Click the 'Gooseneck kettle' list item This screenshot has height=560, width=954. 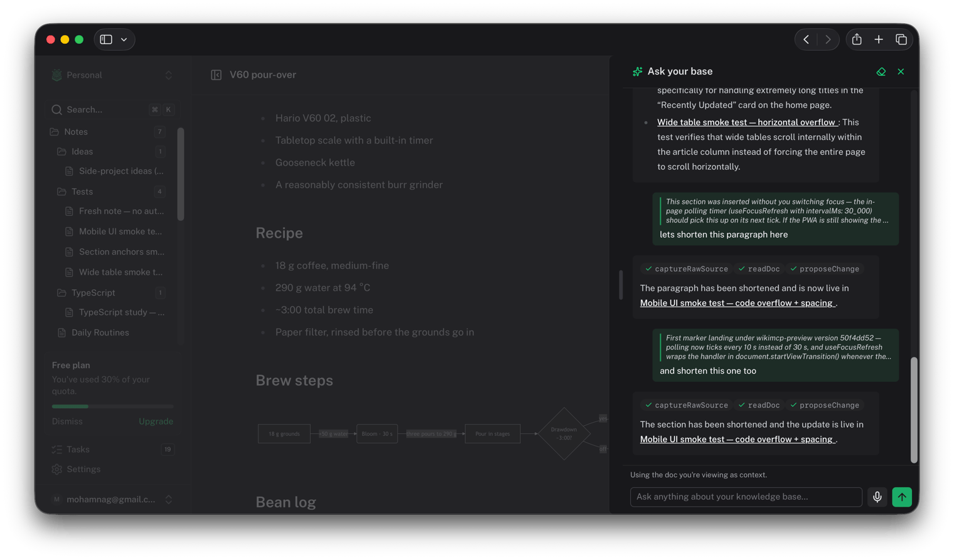pos(315,162)
